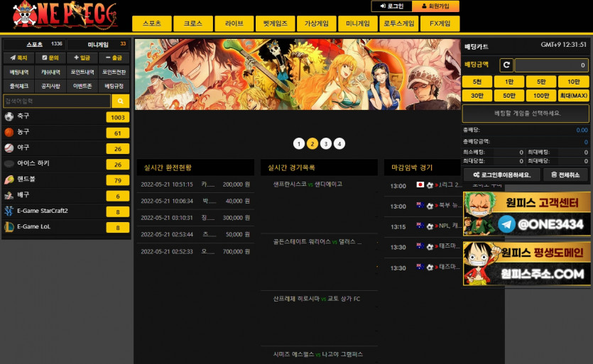This screenshot has height=364, width=593.
Task: Add 5천 to the bet amount
Action: (477, 82)
